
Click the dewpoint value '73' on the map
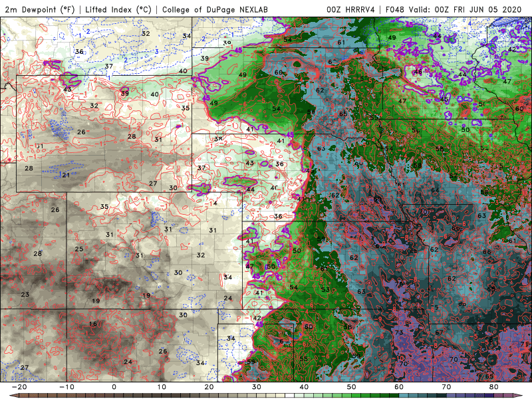[398, 332]
